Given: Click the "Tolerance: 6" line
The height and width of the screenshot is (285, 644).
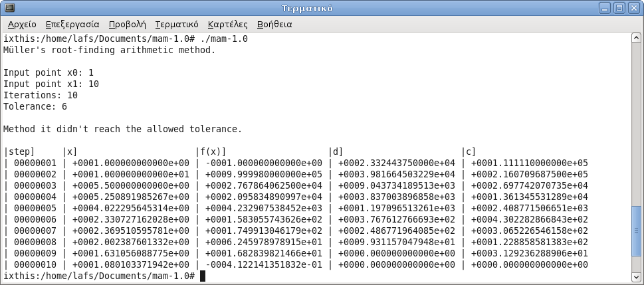Looking at the screenshot, I should pyautogui.click(x=35, y=106).
